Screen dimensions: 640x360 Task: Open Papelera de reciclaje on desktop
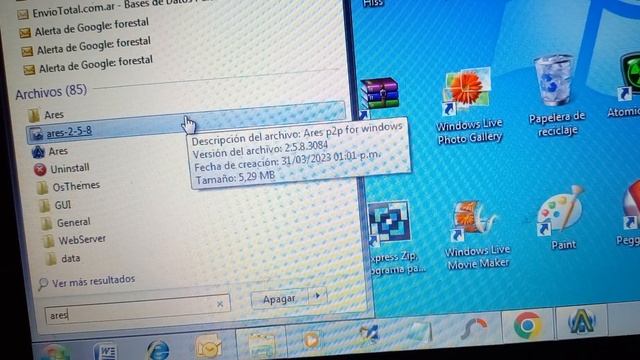556,97
